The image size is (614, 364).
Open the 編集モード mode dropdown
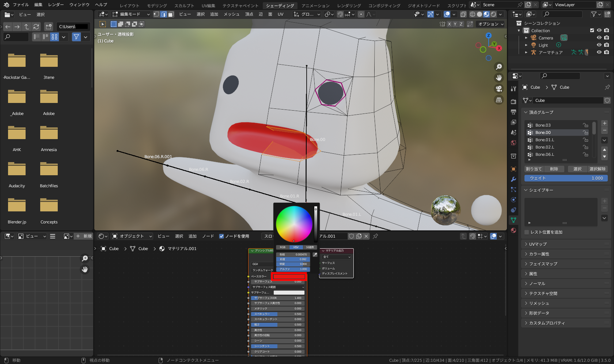(x=131, y=14)
